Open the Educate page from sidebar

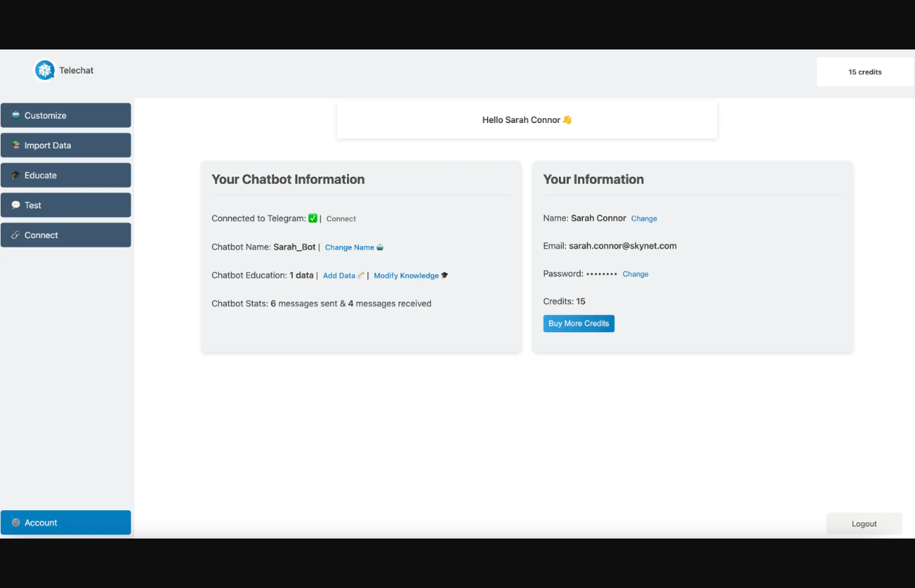point(66,175)
